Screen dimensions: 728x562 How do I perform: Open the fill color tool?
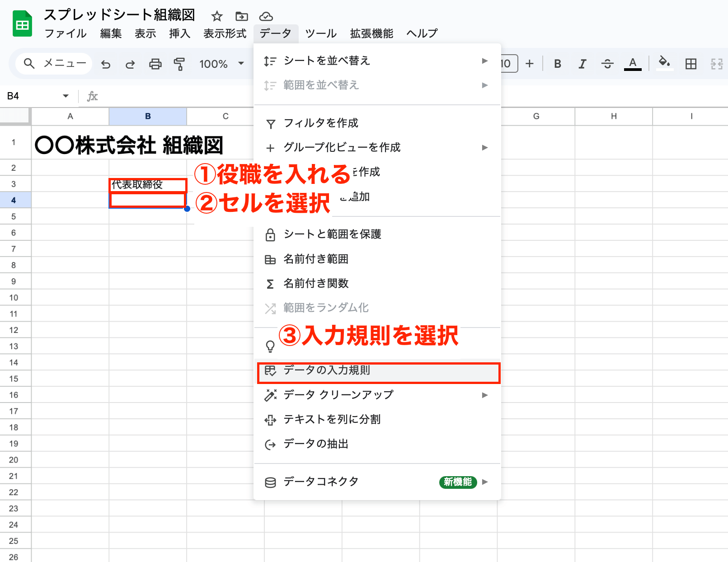click(664, 64)
